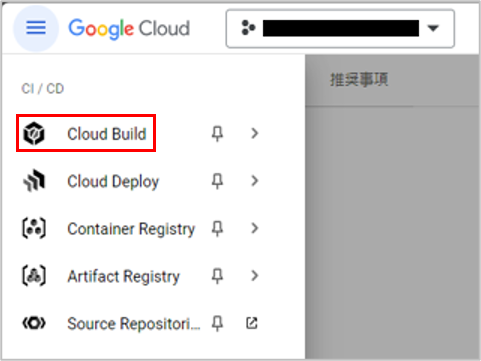The image size is (481, 361).
Task: Open Source Repositories external link icon
Action: [252, 323]
